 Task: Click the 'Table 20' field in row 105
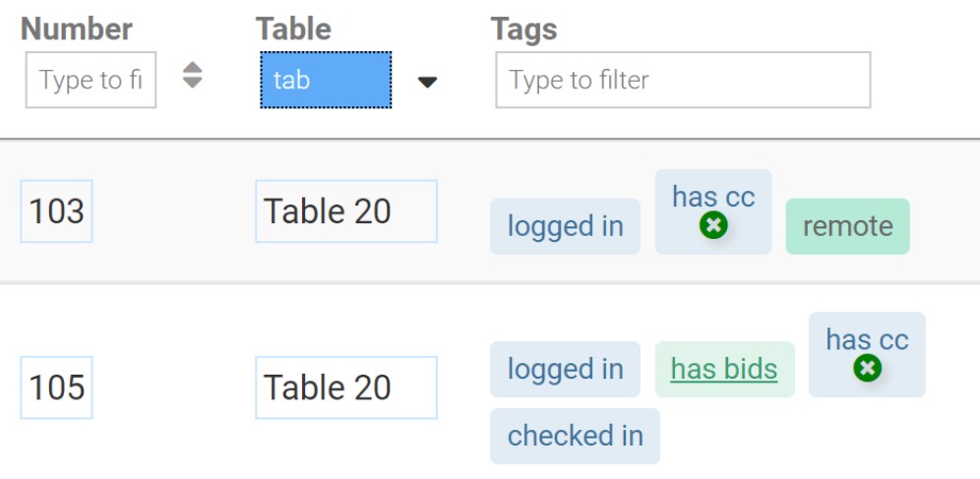345,388
